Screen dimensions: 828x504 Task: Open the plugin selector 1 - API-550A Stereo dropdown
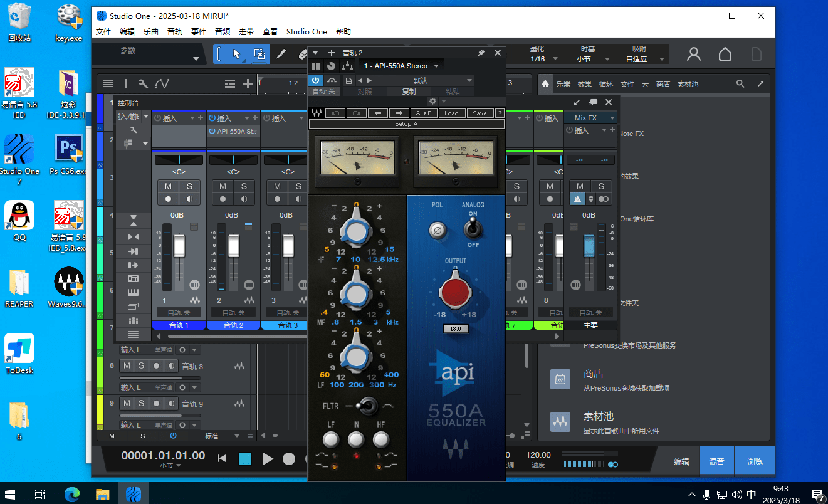[401, 66]
